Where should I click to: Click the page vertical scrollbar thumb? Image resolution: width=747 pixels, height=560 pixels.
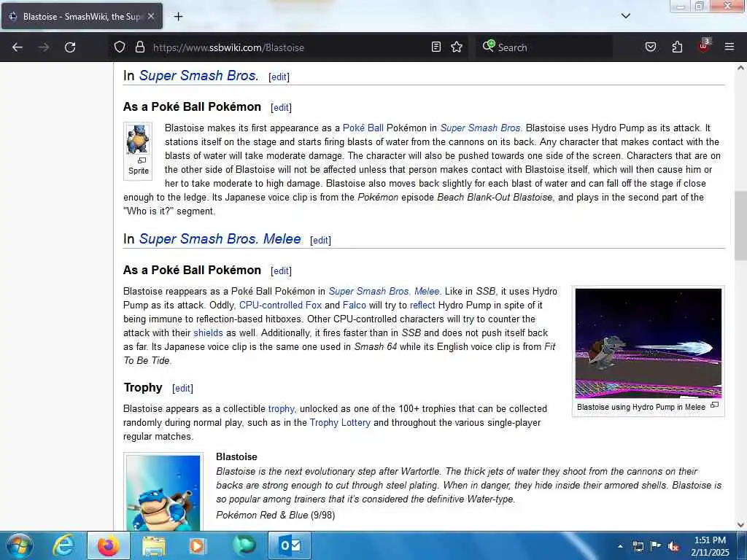pos(740,225)
